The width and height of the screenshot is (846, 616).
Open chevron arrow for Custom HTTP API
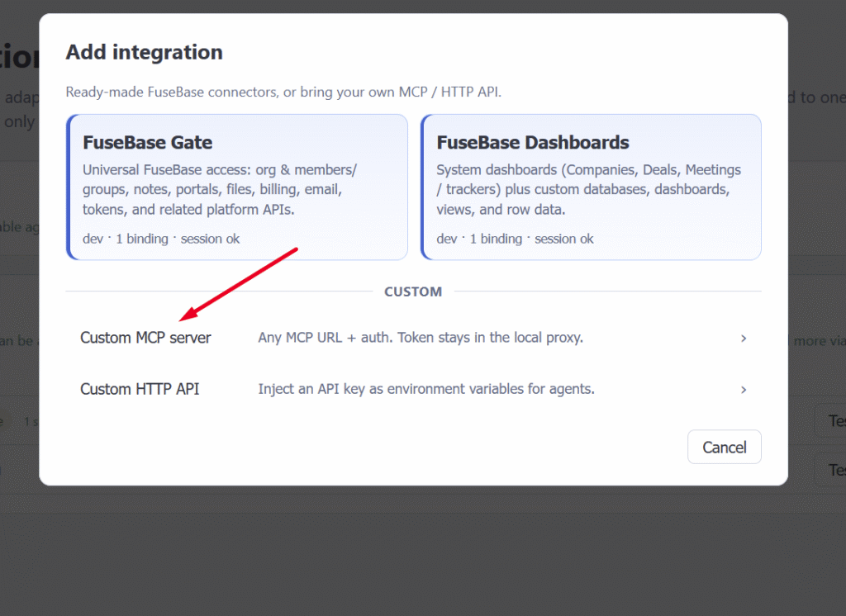(x=744, y=390)
